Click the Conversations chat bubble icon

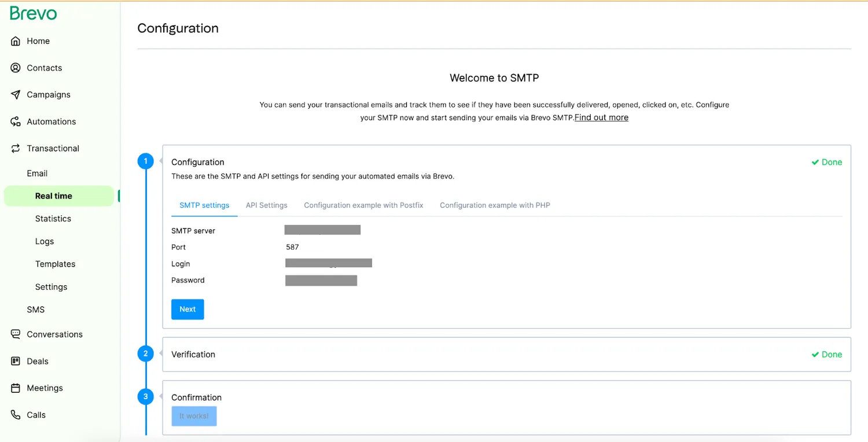pos(16,334)
